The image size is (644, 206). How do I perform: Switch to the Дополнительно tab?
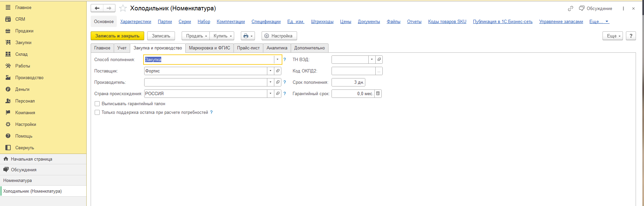click(x=309, y=48)
